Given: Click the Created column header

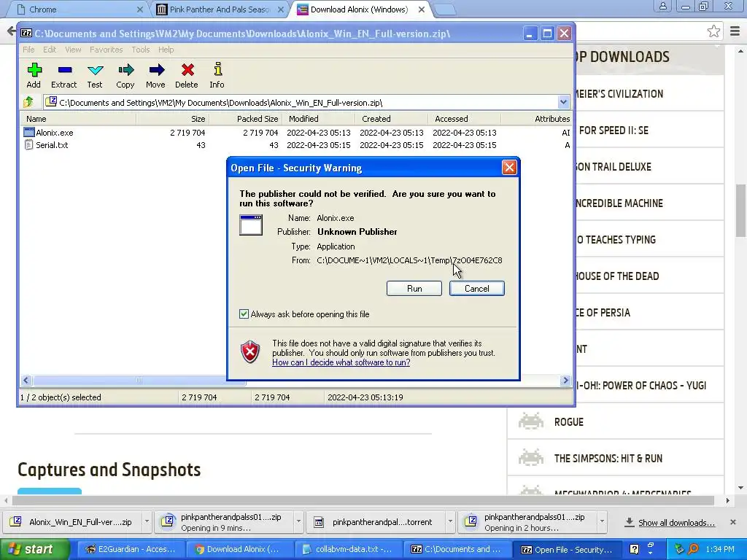Looking at the screenshot, I should (392, 119).
